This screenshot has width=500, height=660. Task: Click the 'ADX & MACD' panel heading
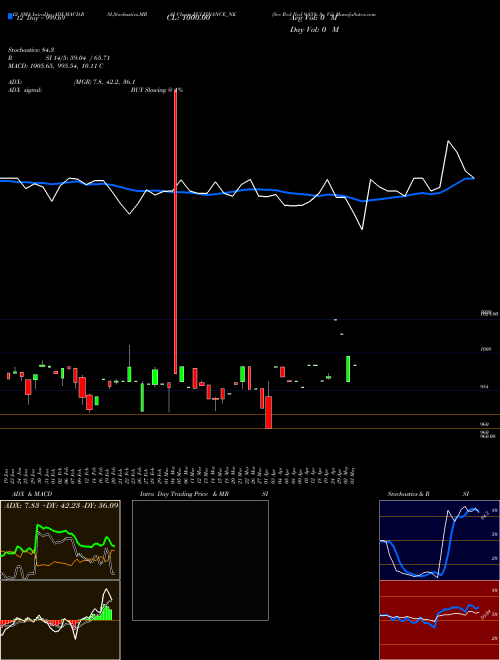point(32,494)
